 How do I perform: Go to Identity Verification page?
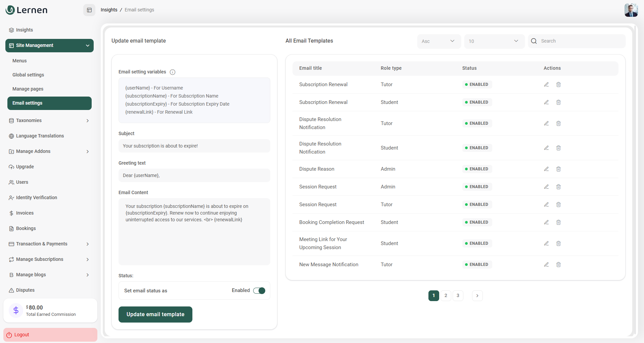[37, 198]
